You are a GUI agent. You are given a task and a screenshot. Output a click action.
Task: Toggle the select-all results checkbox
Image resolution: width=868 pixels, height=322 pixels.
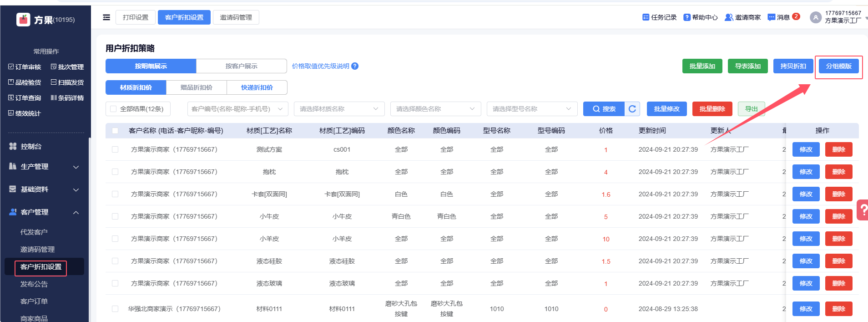click(x=113, y=109)
